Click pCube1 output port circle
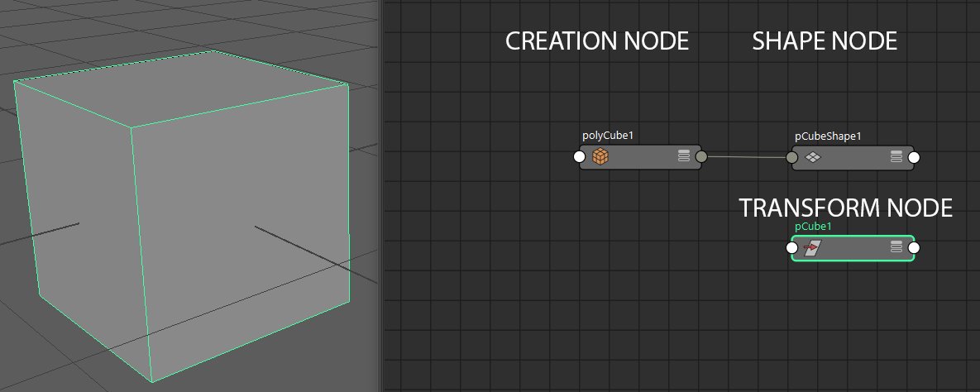Screen dimensions: 980x392 pyautogui.click(x=914, y=248)
